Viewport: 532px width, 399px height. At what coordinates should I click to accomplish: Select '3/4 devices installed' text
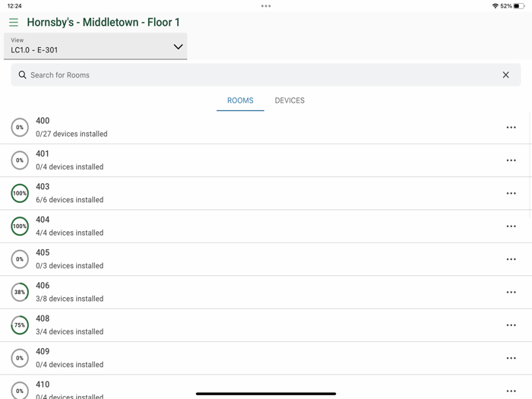coord(70,331)
